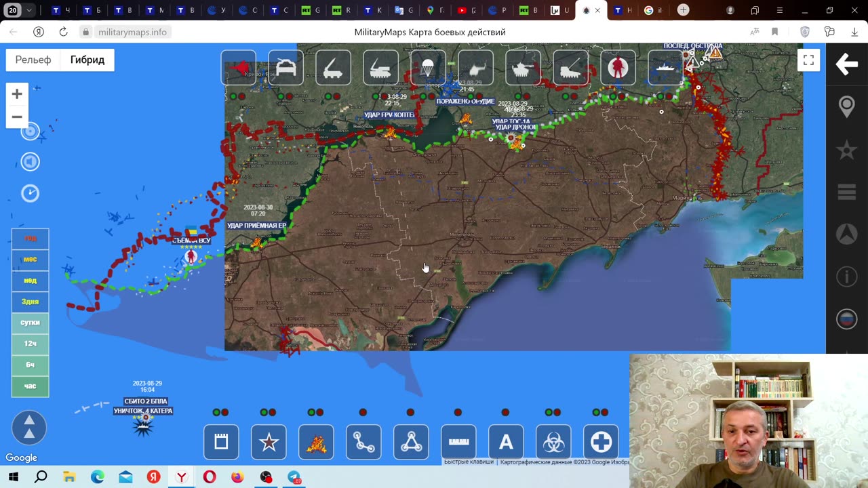Set time filter to 12ч
868x488 pixels.
tap(31, 344)
